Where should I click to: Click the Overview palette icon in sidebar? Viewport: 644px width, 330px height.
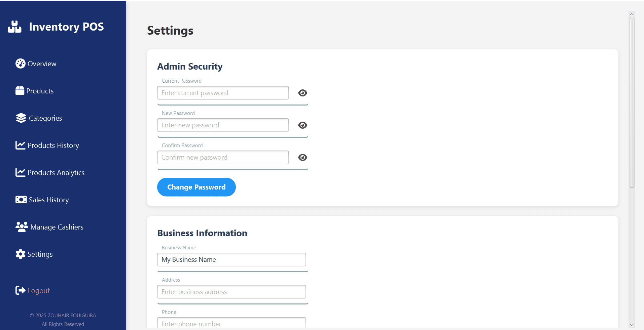tap(20, 64)
